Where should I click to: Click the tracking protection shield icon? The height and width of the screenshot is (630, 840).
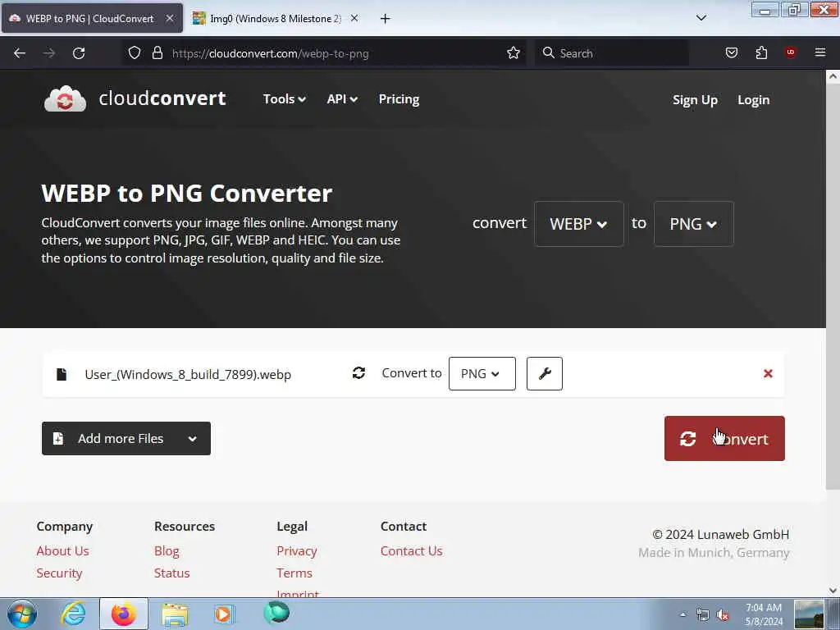pyautogui.click(x=135, y=52)
